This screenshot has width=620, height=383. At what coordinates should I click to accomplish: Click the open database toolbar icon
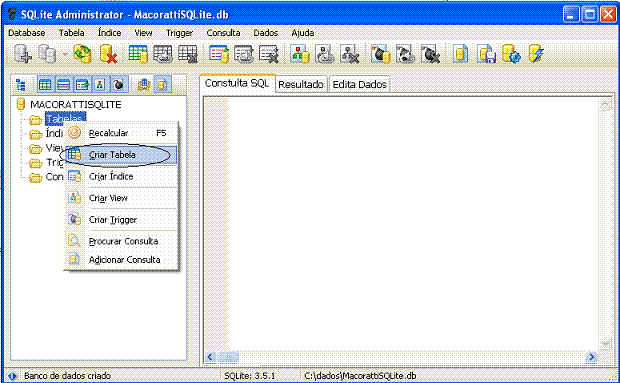47,54
